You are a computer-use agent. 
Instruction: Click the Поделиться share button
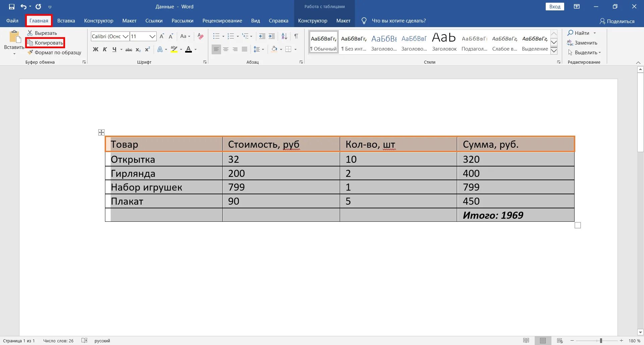[x=617, y=21]
